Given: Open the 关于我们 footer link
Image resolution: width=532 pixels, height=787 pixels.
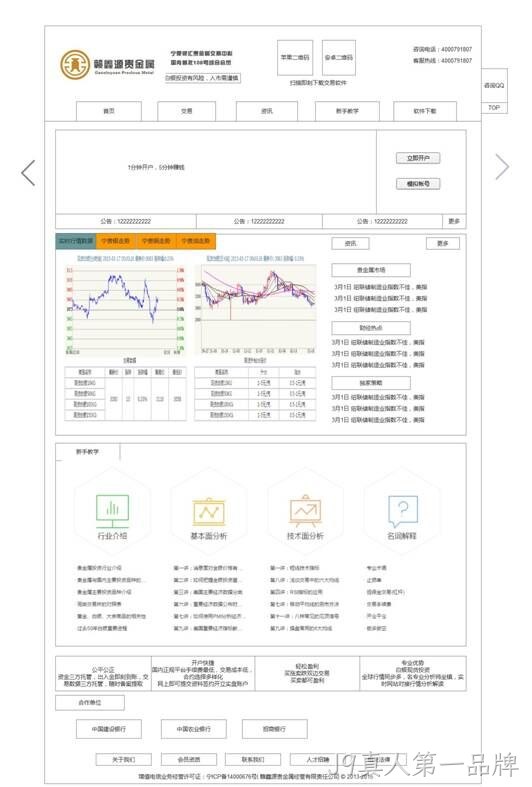Looking at the screenshot, I should coord(123,759).
